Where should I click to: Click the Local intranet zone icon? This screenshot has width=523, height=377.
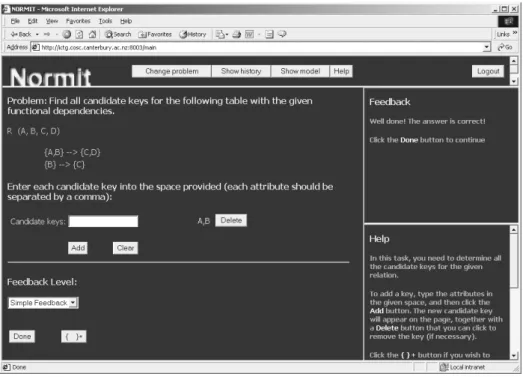click(444, 367)
